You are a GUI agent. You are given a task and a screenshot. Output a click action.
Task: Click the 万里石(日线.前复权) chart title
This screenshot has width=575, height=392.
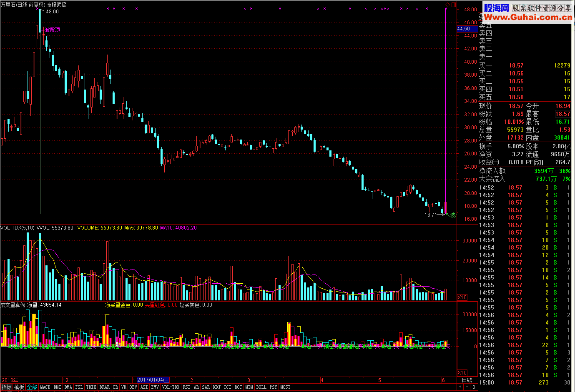point(23,5)
